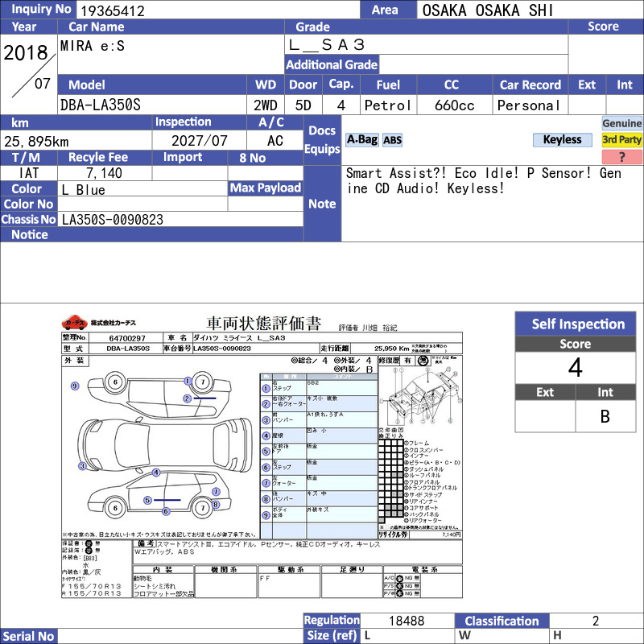Click regulation value 18488
The width and height of the screenshot is (644, 644).
(407, 621)
